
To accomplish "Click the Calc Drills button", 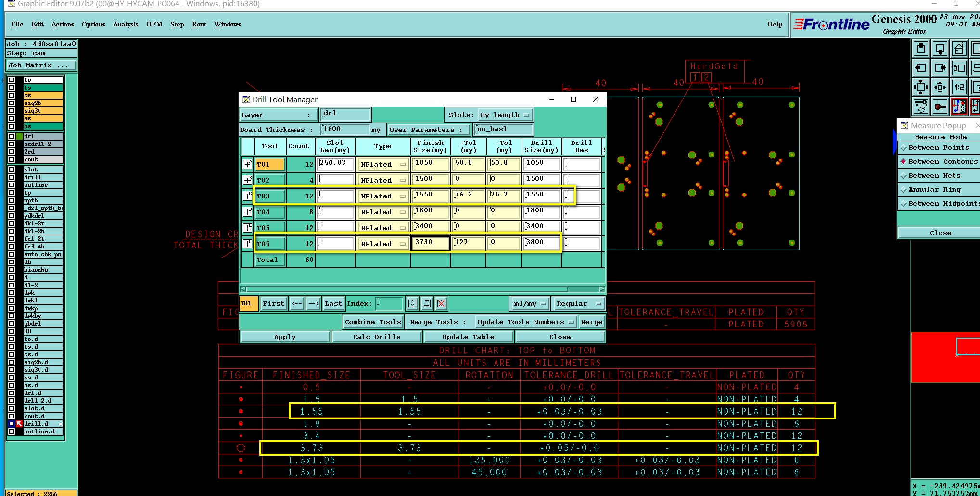I will pyautogui.click(x=377, y=337).
